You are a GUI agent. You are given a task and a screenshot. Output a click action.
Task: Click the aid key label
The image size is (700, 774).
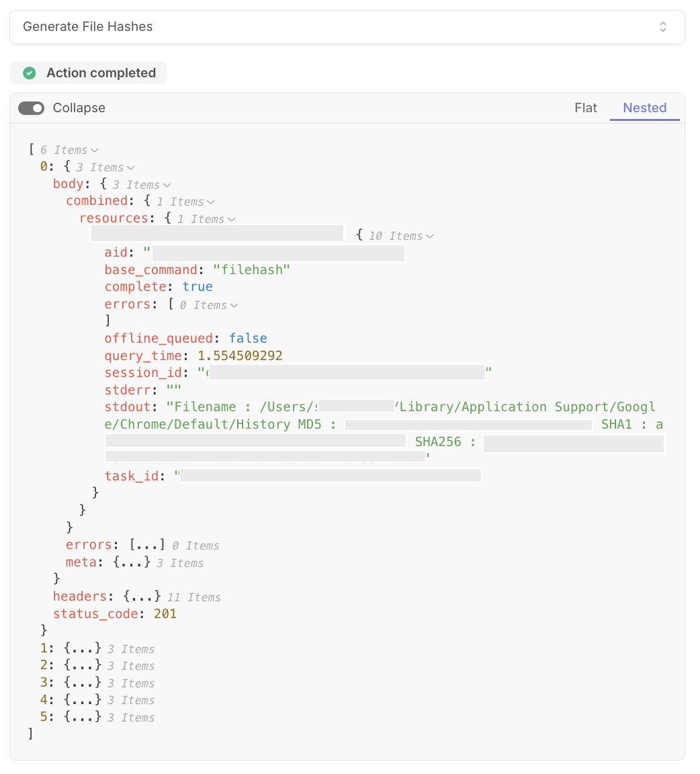coord(116,253)
